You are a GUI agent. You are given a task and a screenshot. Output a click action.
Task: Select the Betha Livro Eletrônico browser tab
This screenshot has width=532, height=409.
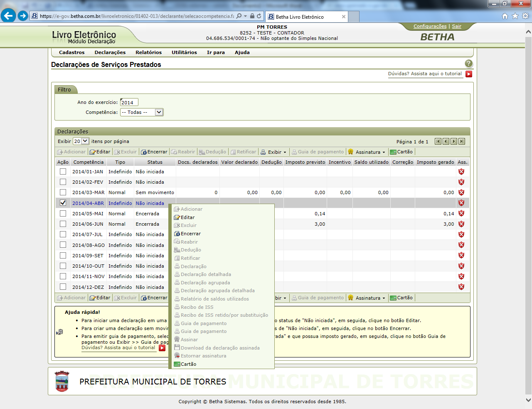(306, 17)
